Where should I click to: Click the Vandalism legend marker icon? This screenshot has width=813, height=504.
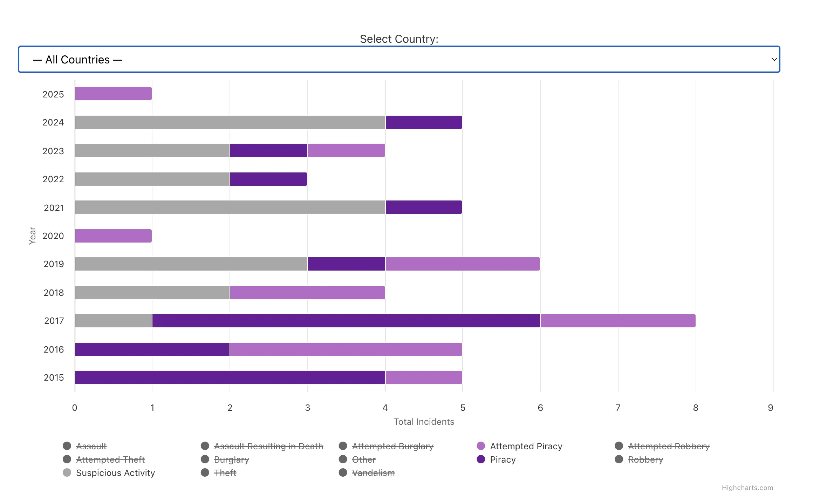coord(343,473)
